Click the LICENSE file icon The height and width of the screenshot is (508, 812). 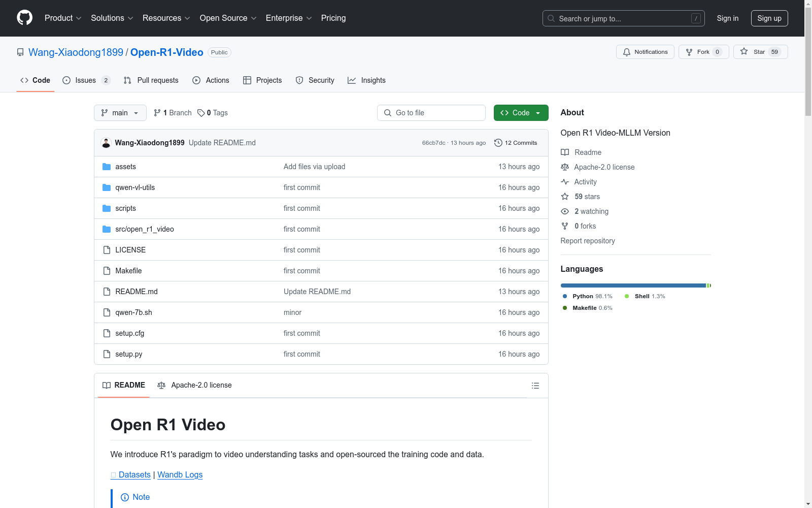[107, 250]
